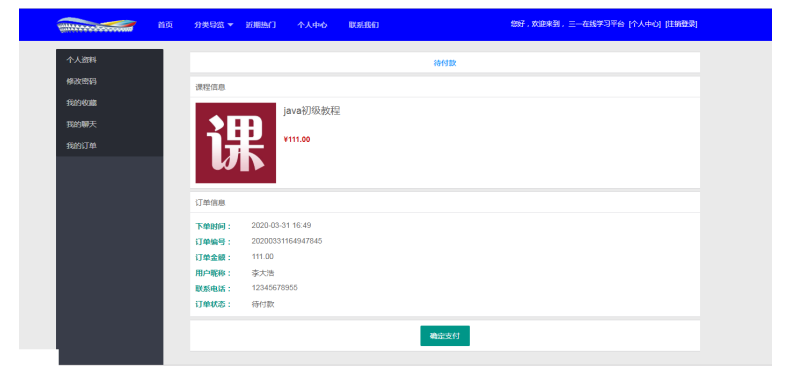Click the phone number 12345678955

[x=275, y=287]
